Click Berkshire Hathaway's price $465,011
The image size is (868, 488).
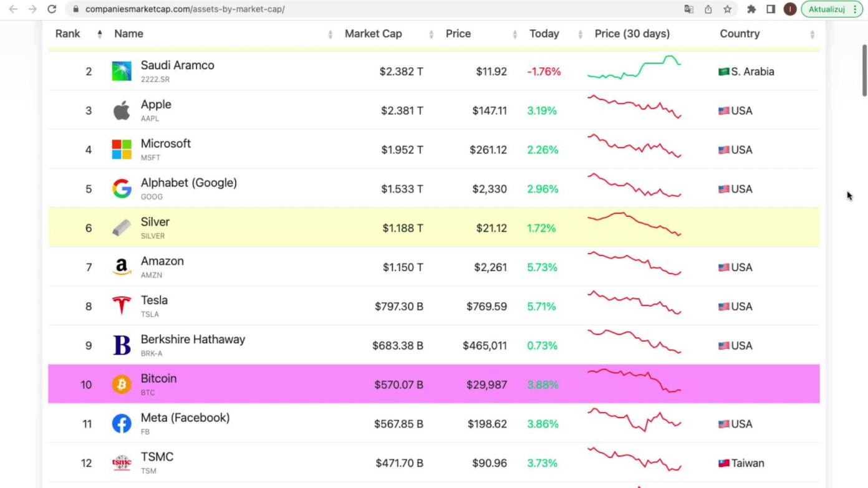[485, 346]
